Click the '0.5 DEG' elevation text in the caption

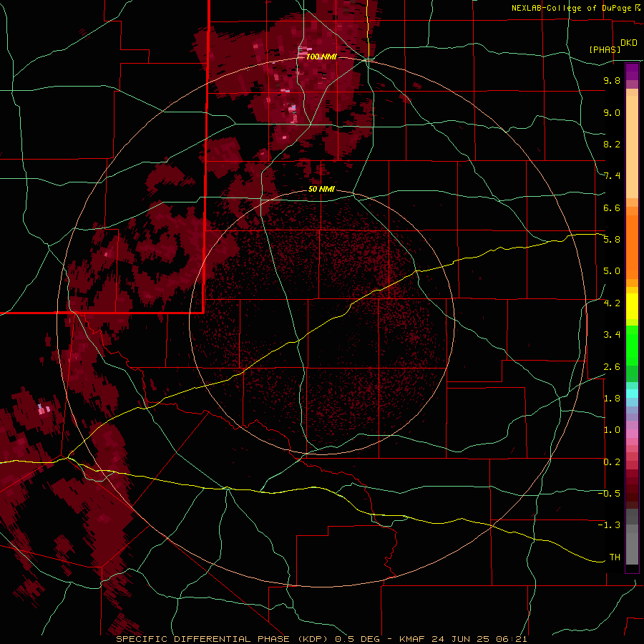click(356, 639)
